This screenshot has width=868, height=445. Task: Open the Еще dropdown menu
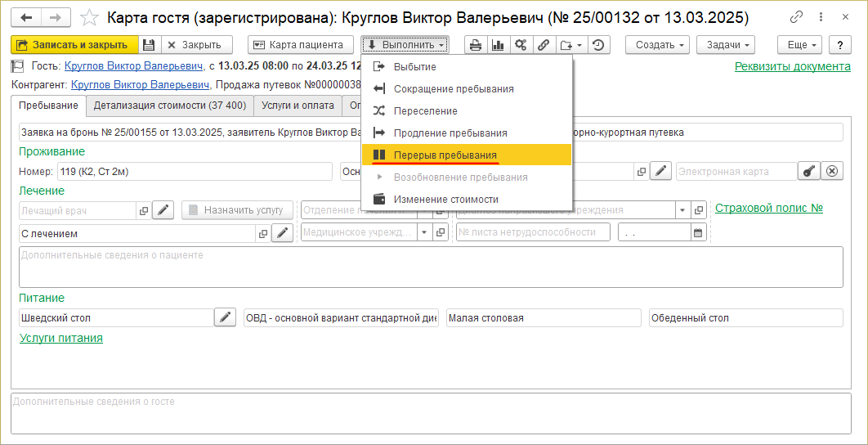[x=800, y=45]
